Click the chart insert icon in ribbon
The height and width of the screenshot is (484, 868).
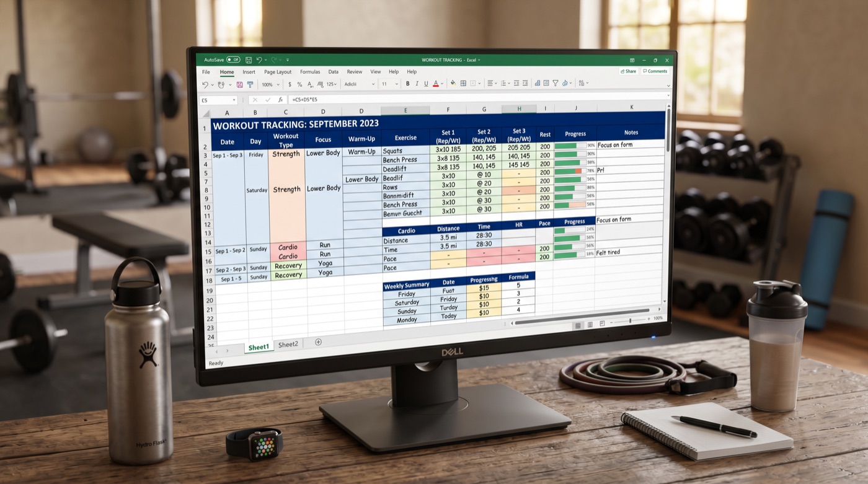537,83
